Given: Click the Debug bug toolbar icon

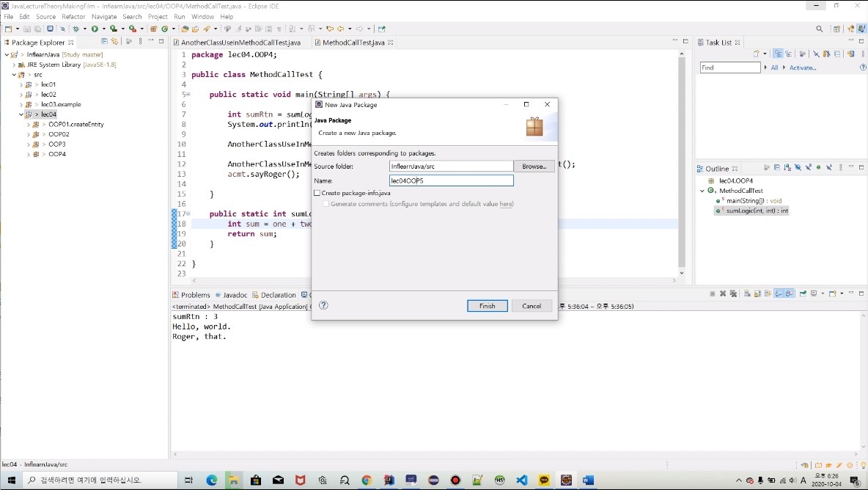Looking at the screenshot, I should pyautogui.click(x=76, y=29).
